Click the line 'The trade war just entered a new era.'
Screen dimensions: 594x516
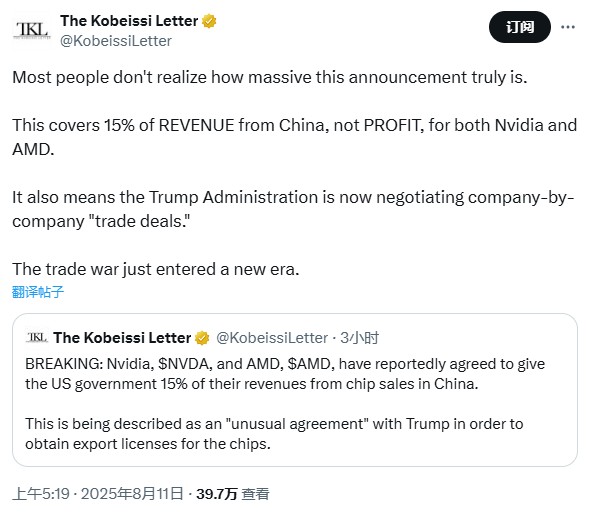pos(156,269)
